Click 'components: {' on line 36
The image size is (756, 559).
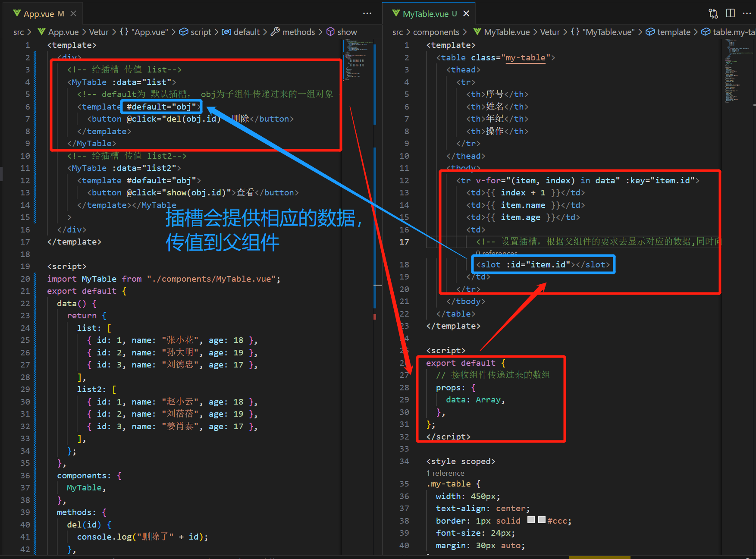tap(89, 476)
